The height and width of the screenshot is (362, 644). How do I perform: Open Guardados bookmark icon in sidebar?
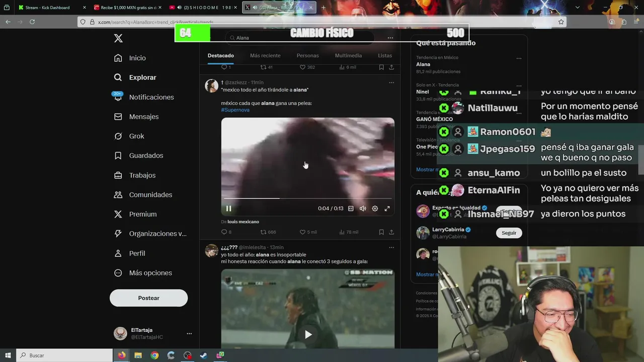click(118, 156)
